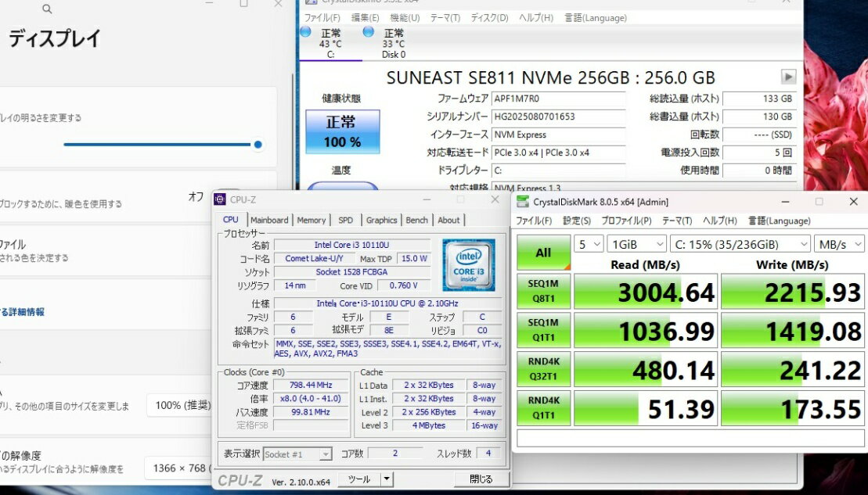Click the Intel Core i3 logo
The width and height of the screenshot is (868, 495).
tap(468, 265)
